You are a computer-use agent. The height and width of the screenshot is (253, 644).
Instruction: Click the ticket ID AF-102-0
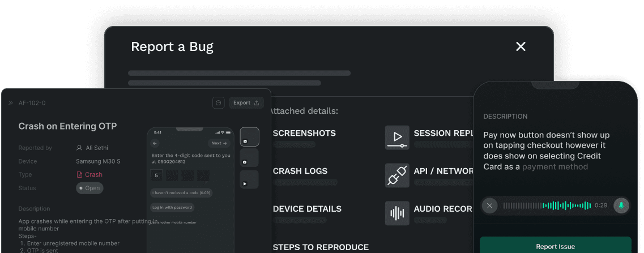pos(32,102)
